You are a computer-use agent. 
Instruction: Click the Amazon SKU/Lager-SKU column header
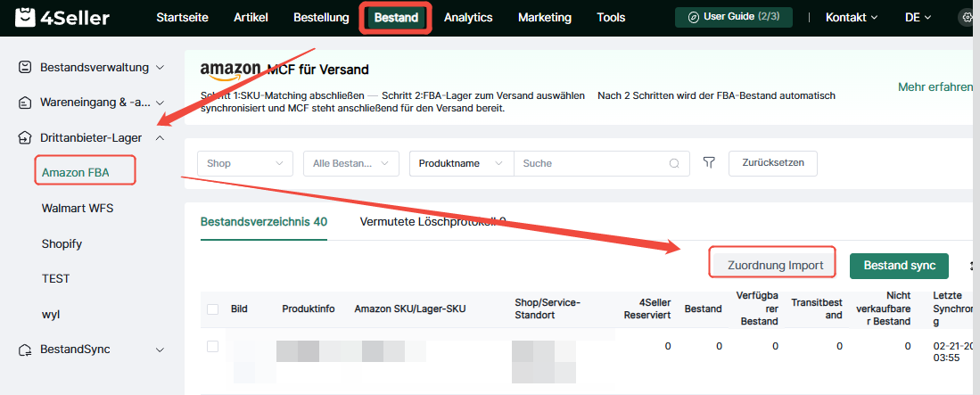410,309
